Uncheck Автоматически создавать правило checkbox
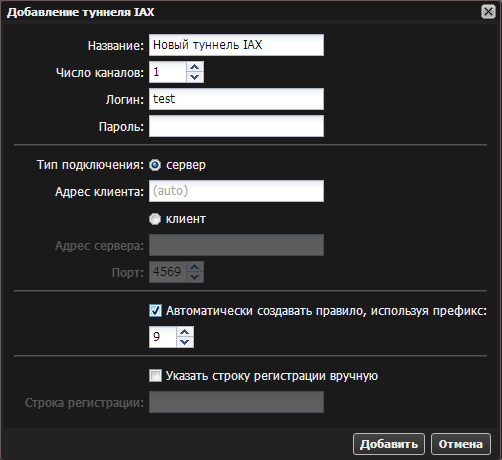 [155, 311]
